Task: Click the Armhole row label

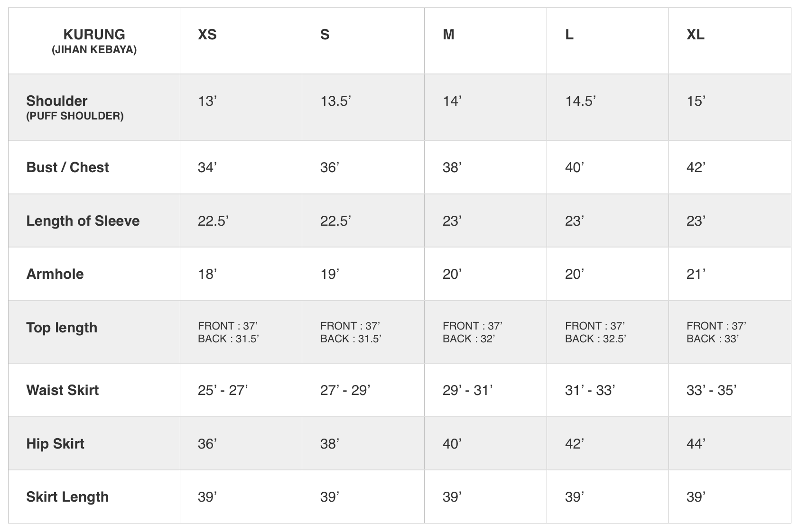Action: click(55, 274)
